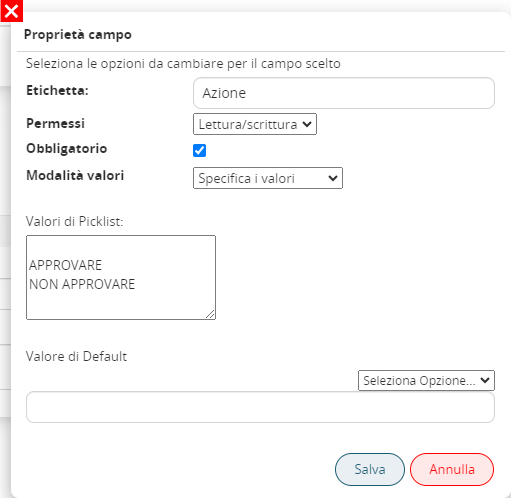The image size is (511, 498).
Task: Click the Permessi label
Action: tap(55, 123)
